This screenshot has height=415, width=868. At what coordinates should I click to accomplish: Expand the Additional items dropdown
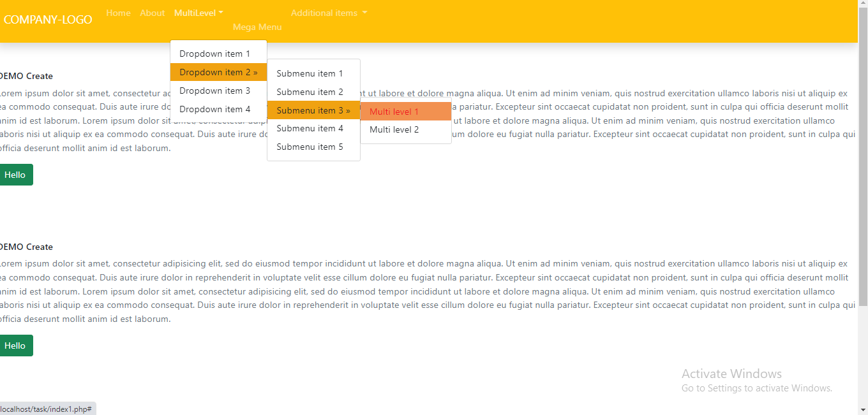pos(328,12)
